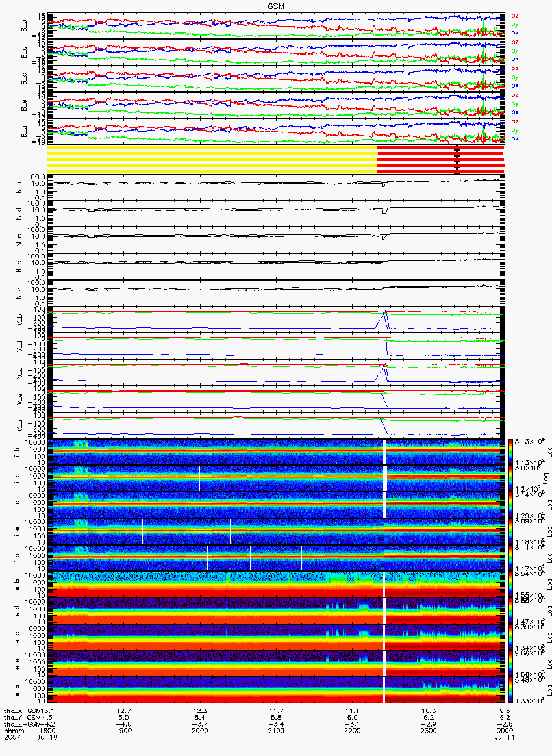Click the 9.5 X-GSM position value
The height and width of the screenshot is (756, 552).
coord(505,711)
